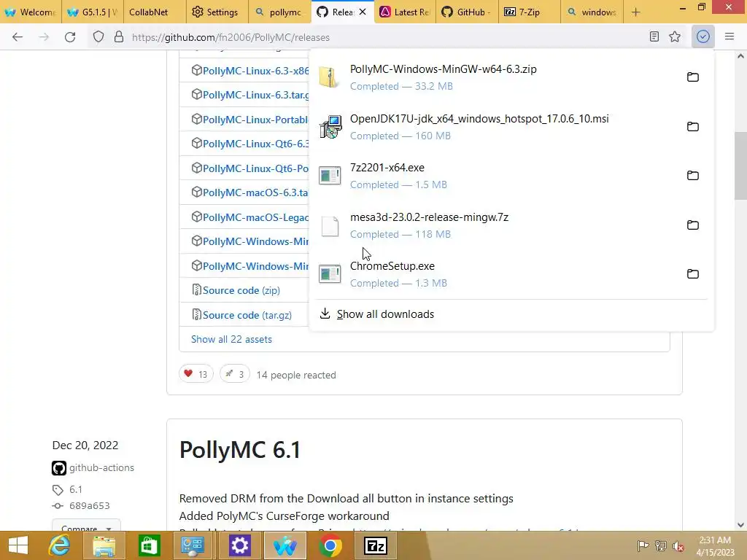This screenshot has height=560, width=747.
Task: Open commit 689a653
Action: pyautogui.click(x=90, y=506)
